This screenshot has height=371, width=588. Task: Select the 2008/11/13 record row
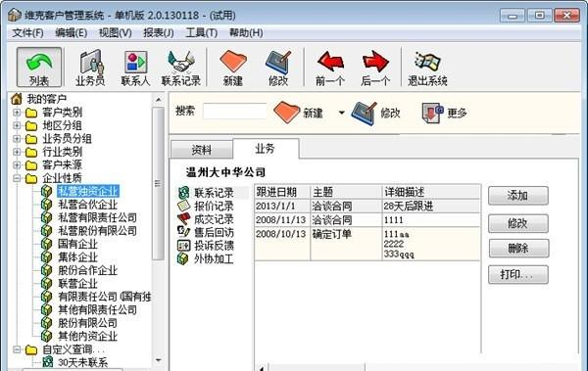(x=367, y=219)
